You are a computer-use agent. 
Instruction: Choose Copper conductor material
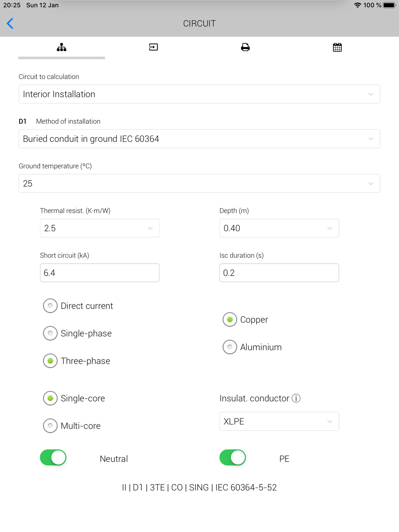coord(230,319)
